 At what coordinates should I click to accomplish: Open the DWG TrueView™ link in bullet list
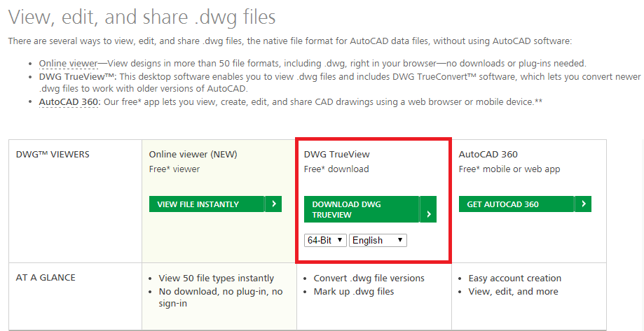[78, 77]
